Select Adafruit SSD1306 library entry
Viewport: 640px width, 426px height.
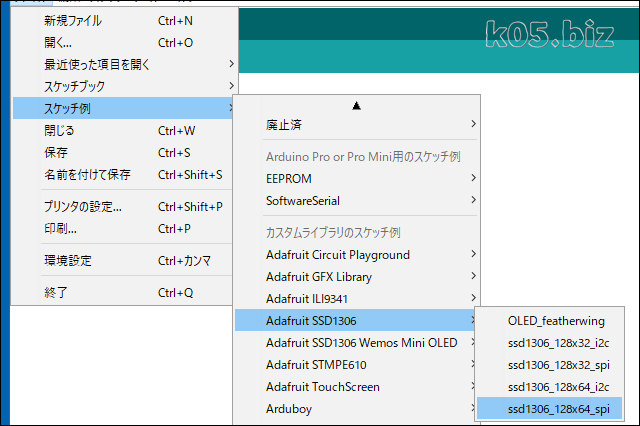(x=356, y=321)
